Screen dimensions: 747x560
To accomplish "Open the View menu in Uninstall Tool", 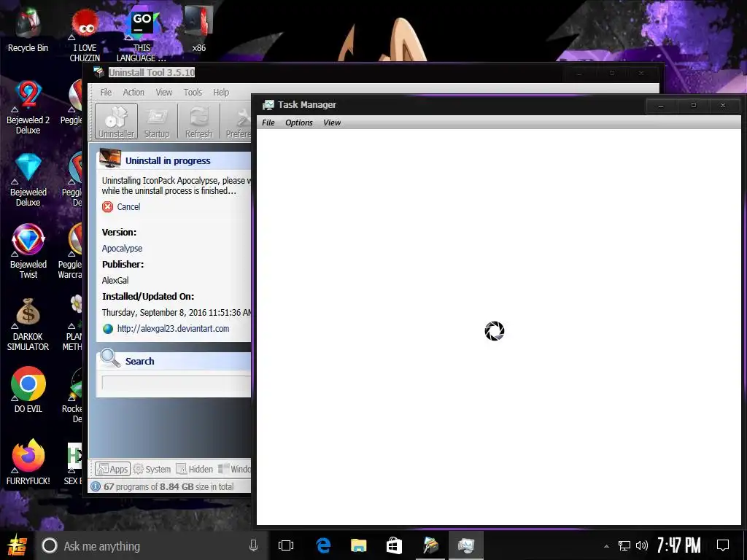I will click(164, 93).
